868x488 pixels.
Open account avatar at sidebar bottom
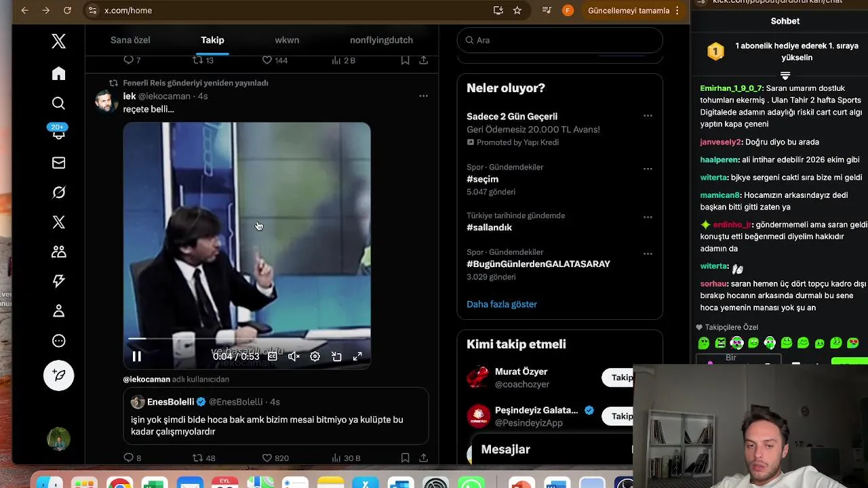click(59, 439)
